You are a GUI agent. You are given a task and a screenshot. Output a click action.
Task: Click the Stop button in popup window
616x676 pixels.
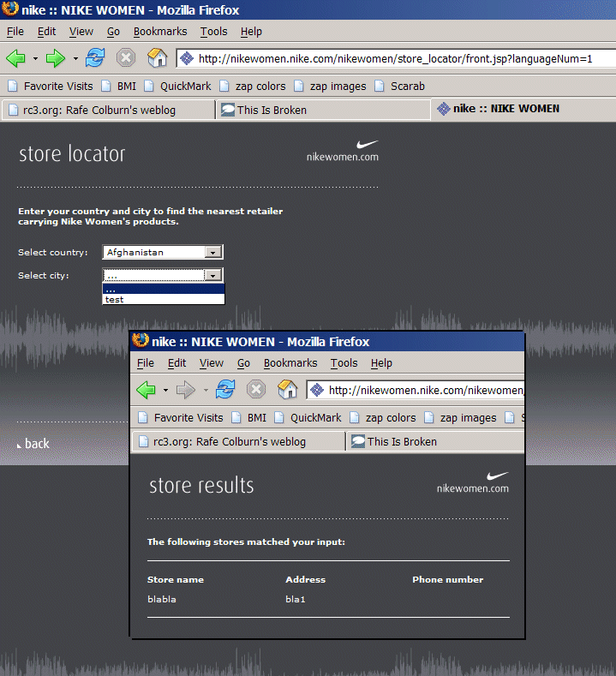(x=256, y=389)
